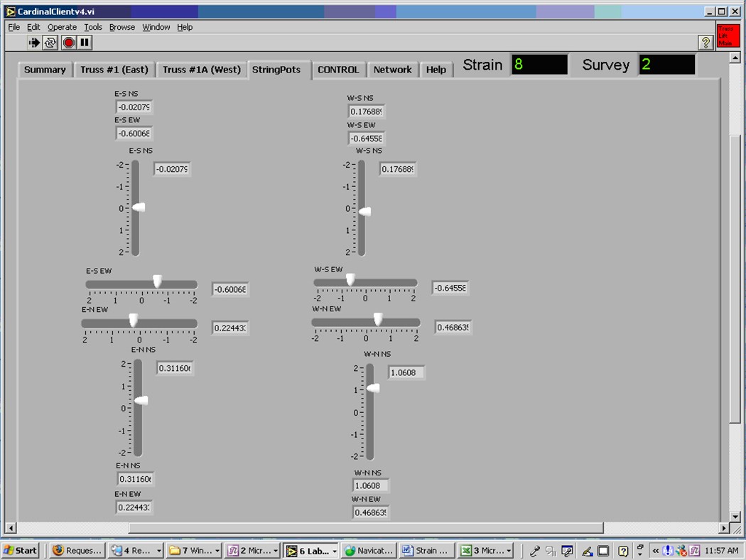
Task: Click the Run arrow button
Action: point(34,43)
